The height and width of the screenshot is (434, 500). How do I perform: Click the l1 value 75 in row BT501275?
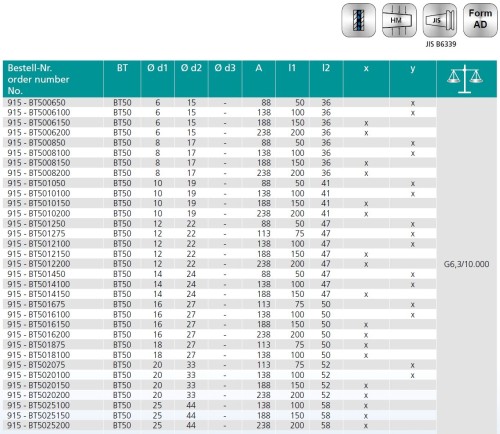tap(300, 234)
